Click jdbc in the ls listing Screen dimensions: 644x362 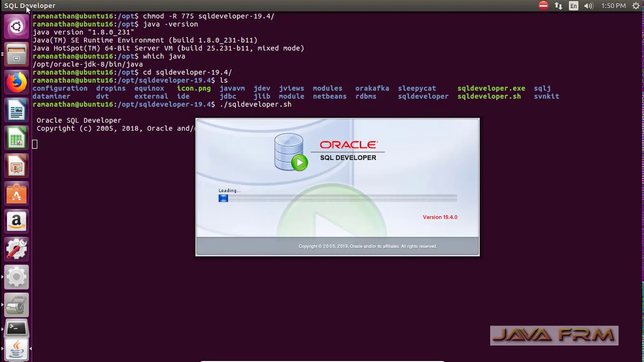point(227,97)
